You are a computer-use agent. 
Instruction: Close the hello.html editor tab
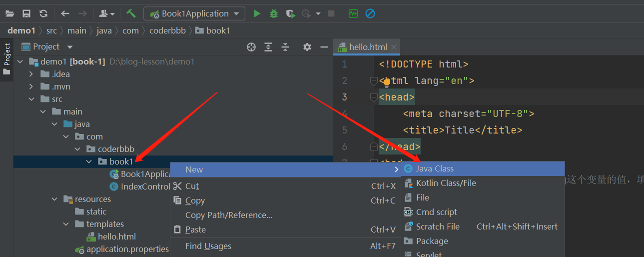(394, 47)
